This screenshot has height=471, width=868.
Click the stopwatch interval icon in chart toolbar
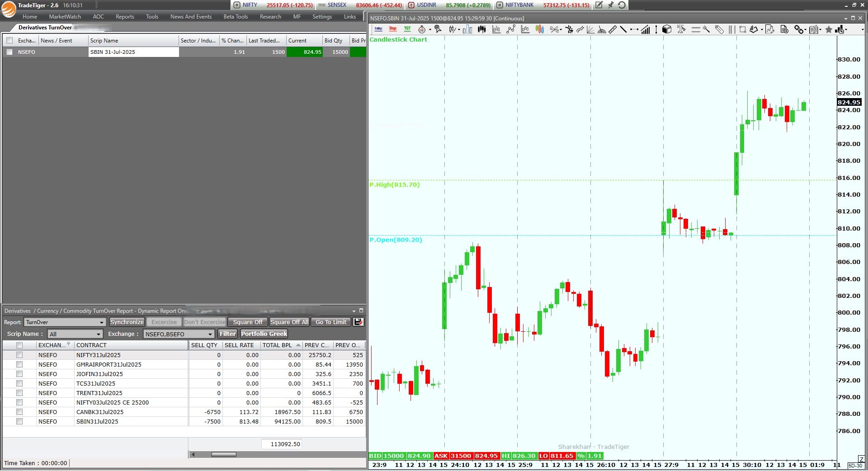(422, 29)
